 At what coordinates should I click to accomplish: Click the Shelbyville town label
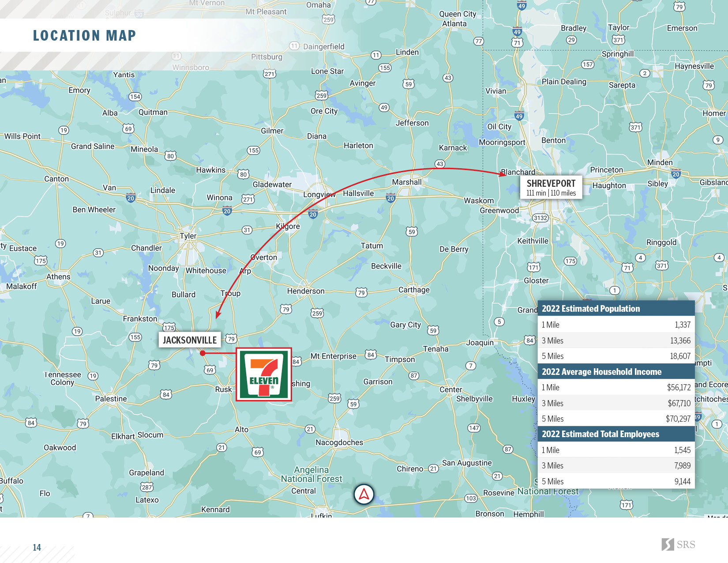click(x=474, y=399)
